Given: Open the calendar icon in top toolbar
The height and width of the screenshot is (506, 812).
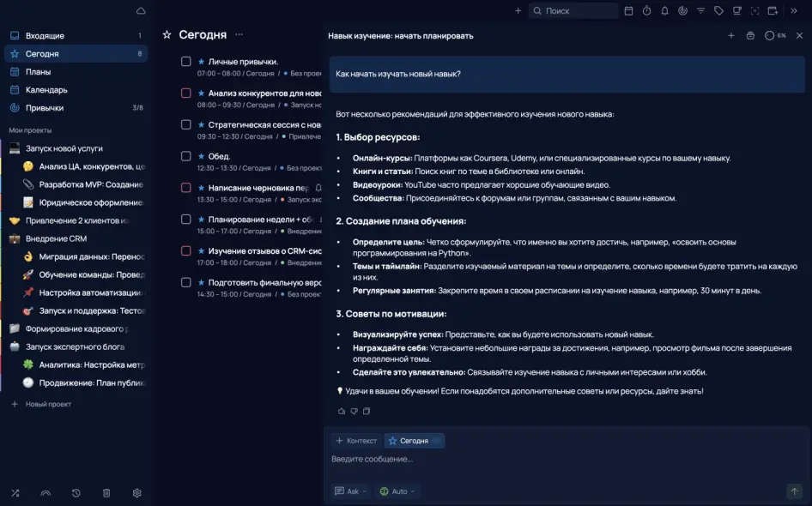Looking at the screenshot, I should [x=628, y=11].
